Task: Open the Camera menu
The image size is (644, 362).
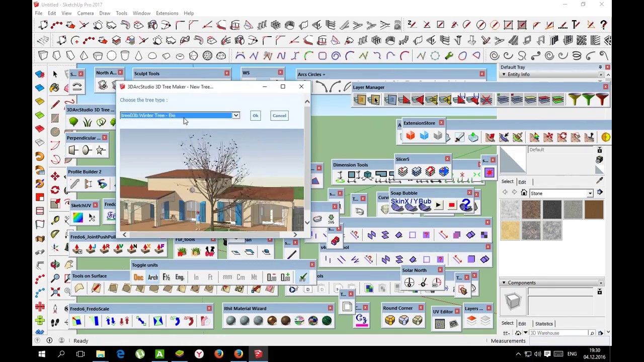Action: [85, 13]
